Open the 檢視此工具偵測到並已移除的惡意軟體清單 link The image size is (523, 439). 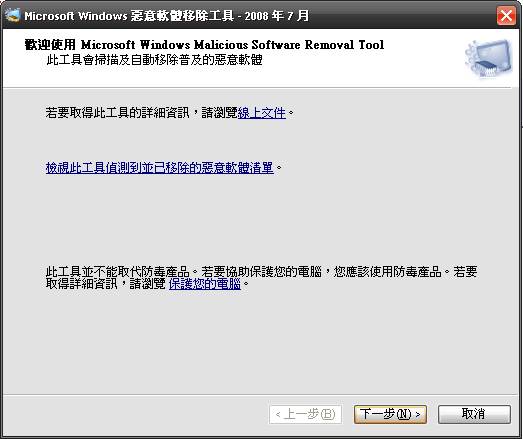(159, 167)
